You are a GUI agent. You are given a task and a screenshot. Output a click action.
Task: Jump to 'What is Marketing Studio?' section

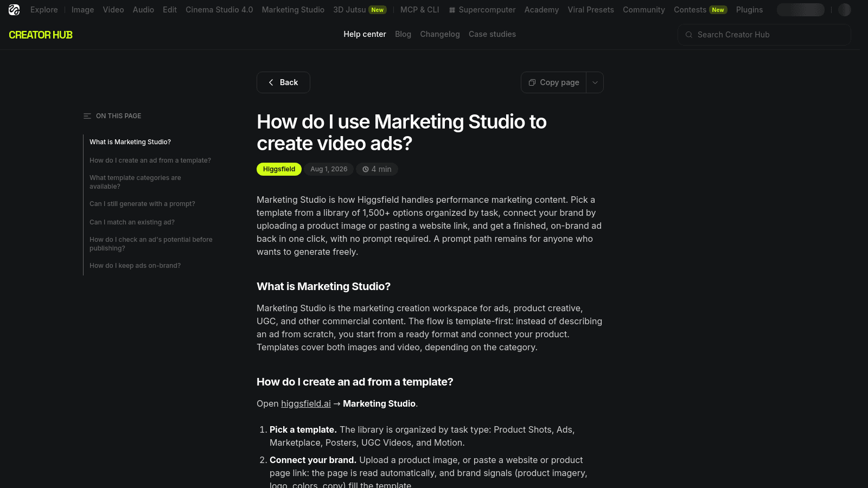coord(130,142)
